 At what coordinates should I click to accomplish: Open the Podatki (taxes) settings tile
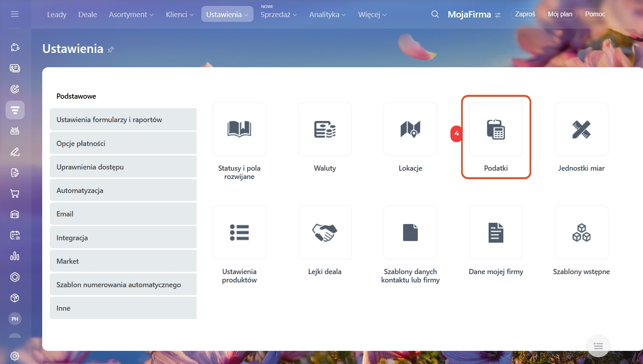[496, 130]
